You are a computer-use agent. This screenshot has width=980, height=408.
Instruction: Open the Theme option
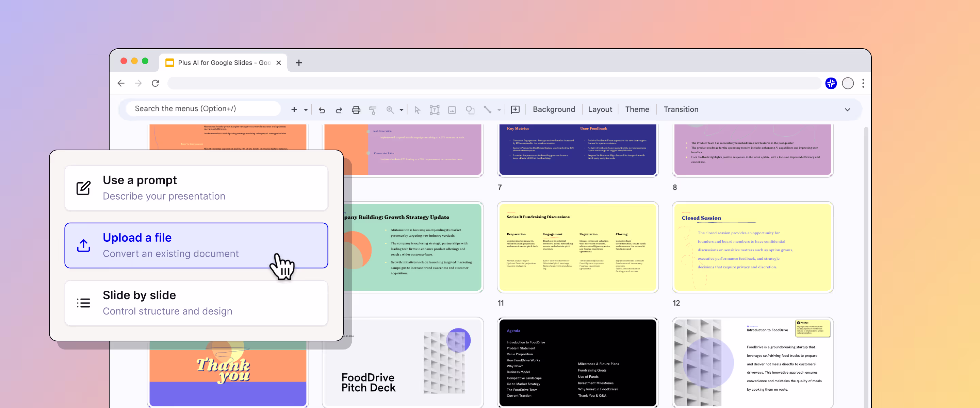pyautogui.click(x=637, y=109)
